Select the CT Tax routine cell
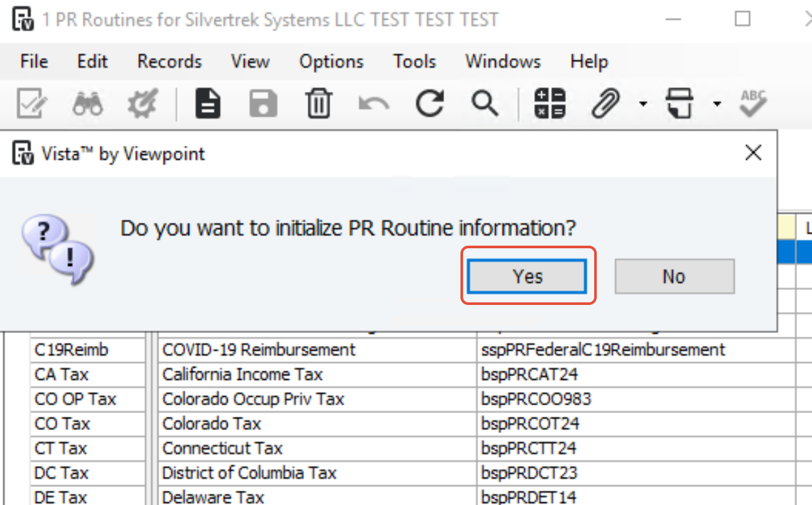 click(x=88, y=448)
